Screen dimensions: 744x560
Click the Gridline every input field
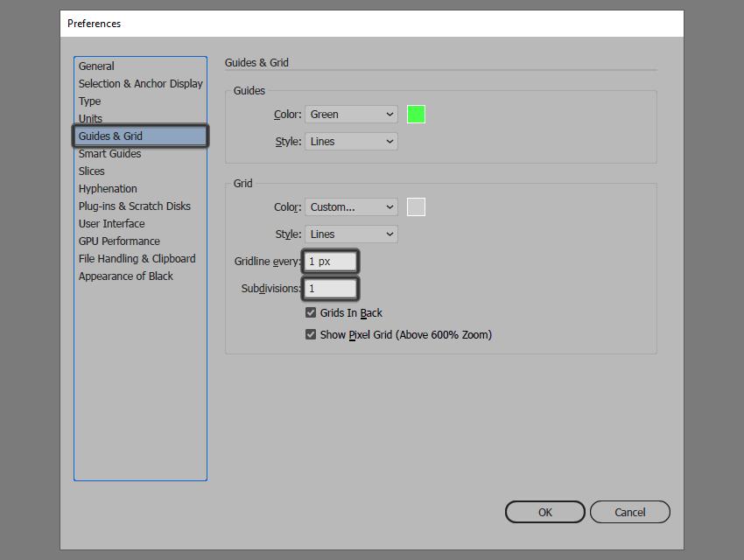point(331,262)
